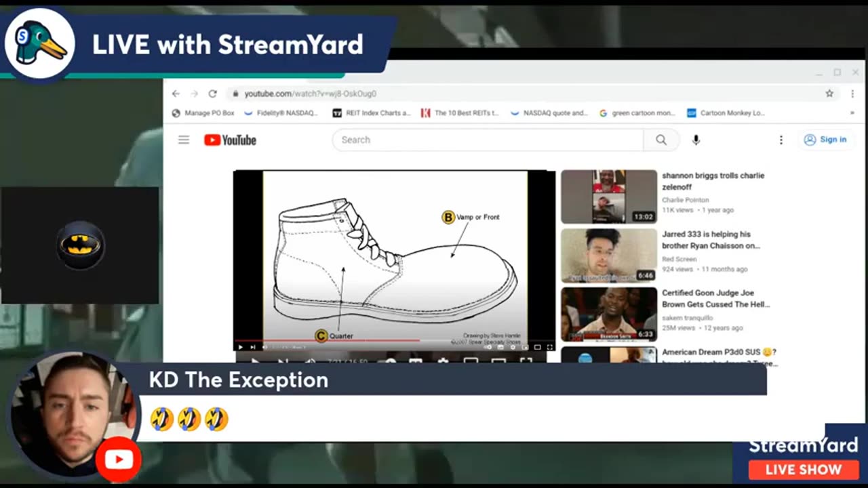This screenshot has width=868, height=488.
Task: Open the YouTube guide hamburger menu
Action: (x=184, y=140)
